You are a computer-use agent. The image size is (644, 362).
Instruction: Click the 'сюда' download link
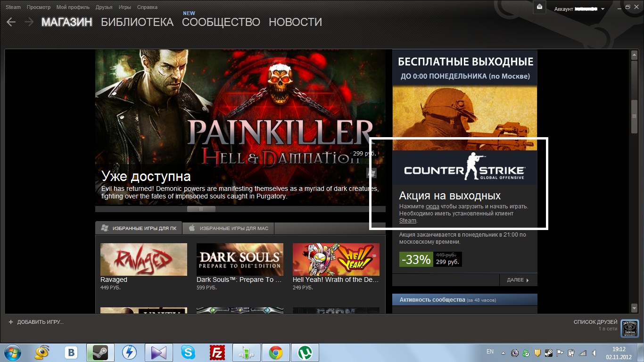432,206
